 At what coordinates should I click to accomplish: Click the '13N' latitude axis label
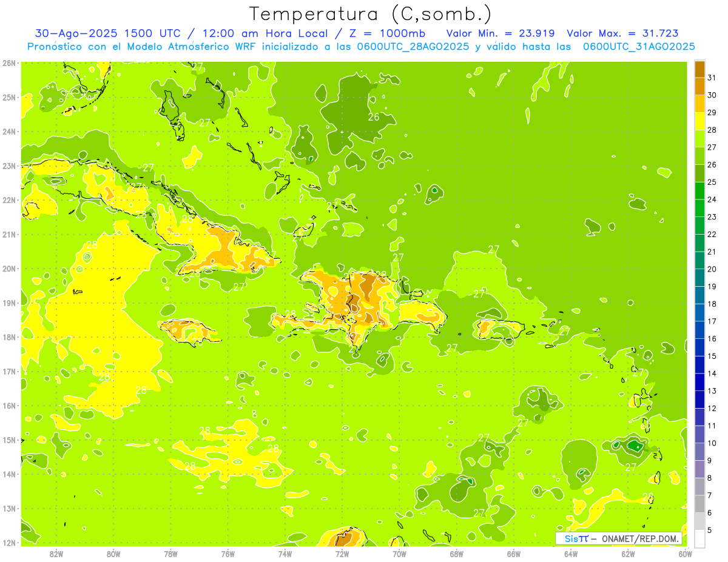point(9,509)
